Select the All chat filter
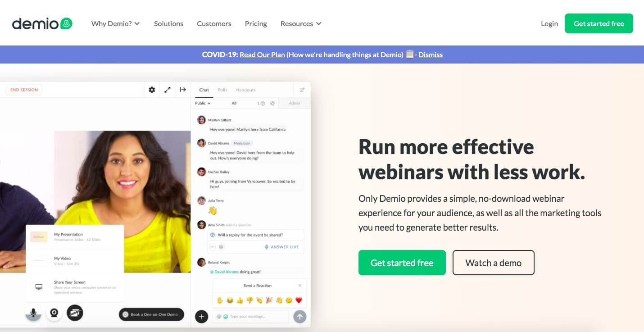644x332 pixels. (x=234, y=103)
